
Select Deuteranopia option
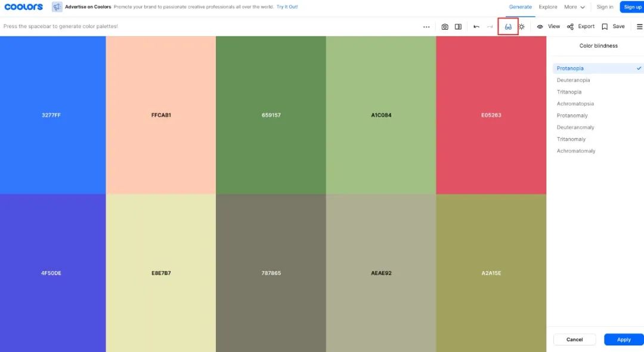(598, 80)
